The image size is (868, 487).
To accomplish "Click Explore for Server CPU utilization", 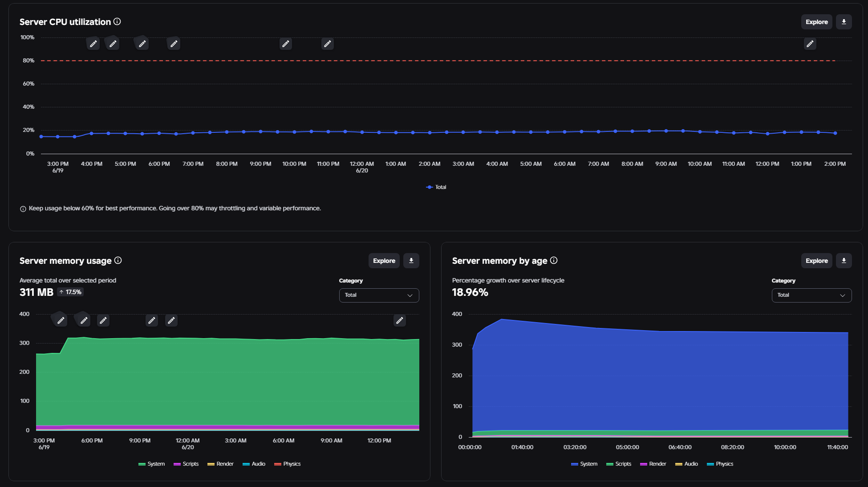I will pyautogui.click(x=817, y=22).
